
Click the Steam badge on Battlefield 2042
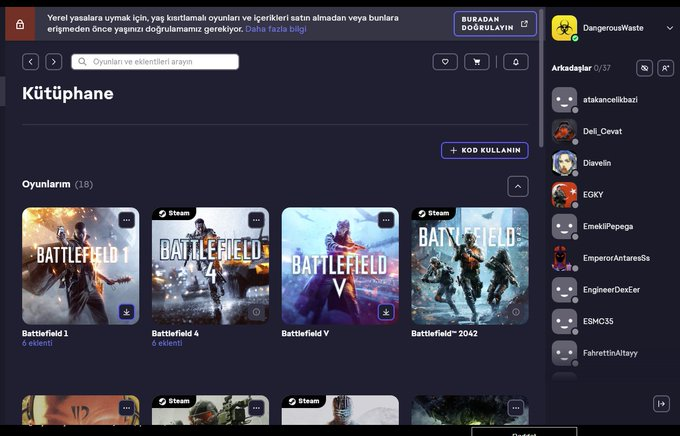(433, 213)
